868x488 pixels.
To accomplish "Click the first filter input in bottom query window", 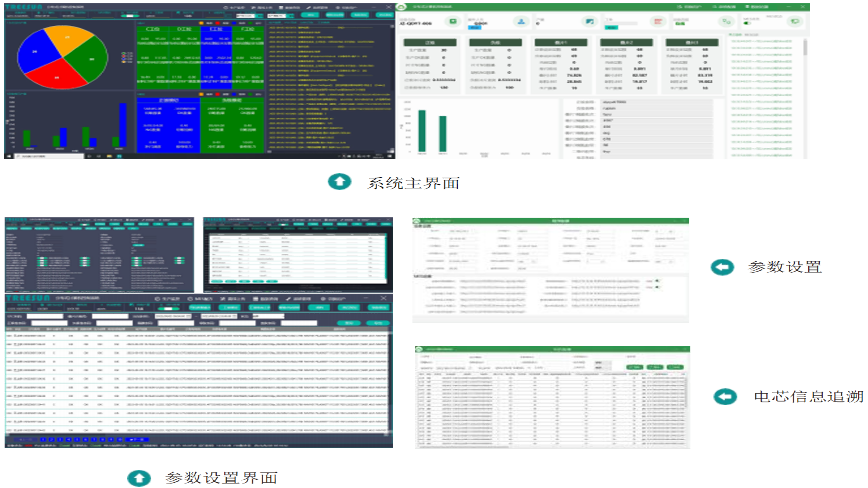I will 45,316.
